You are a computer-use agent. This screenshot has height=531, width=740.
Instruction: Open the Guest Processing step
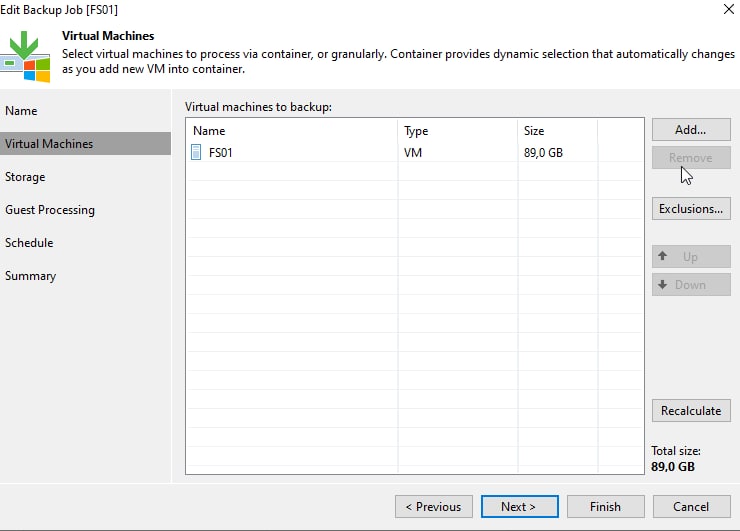point(50,210)
